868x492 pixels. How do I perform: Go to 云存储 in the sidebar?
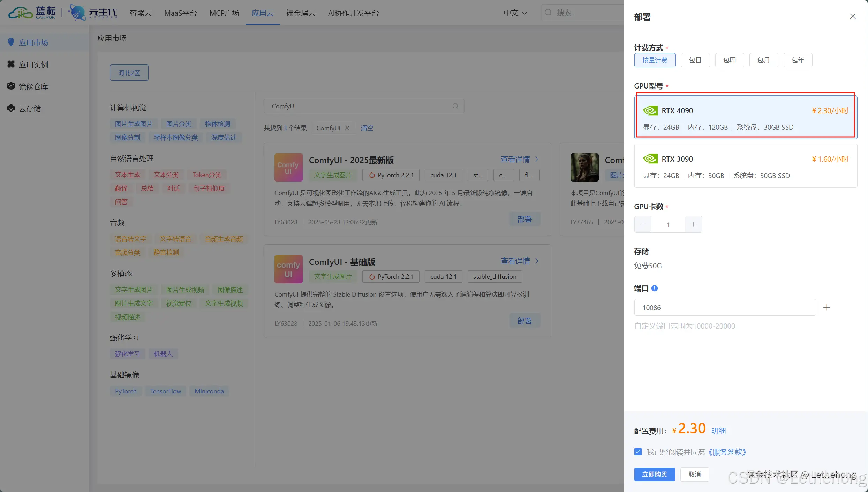(x=30, y=108)
